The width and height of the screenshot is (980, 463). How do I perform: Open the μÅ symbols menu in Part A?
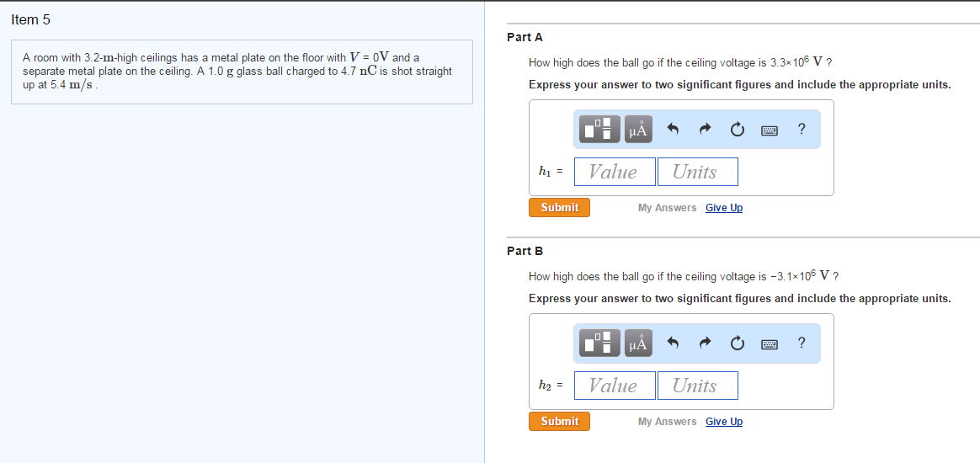pos(638,130)
